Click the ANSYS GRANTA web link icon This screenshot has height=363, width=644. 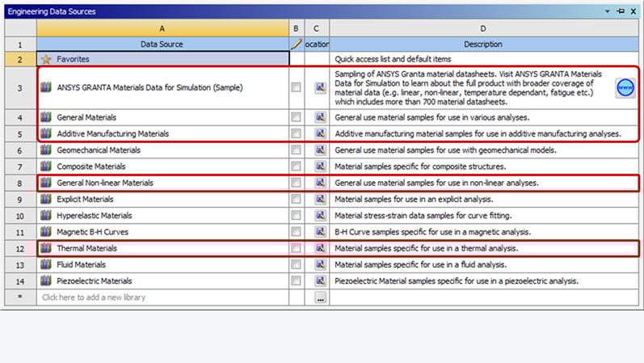[625, 88]
